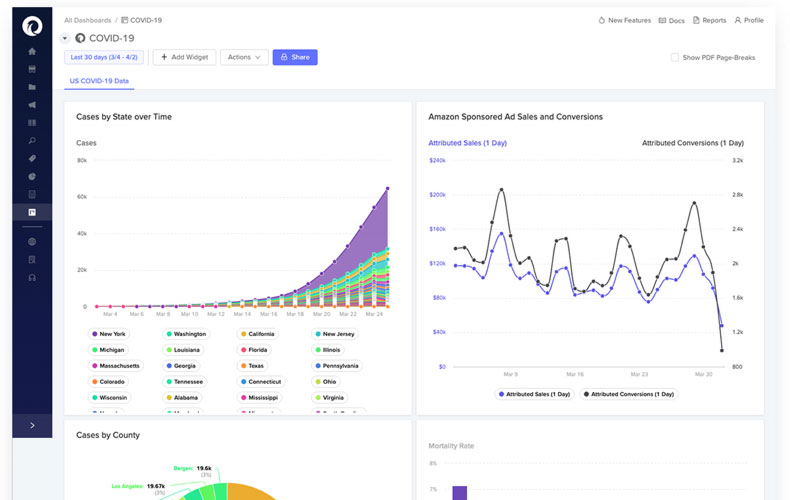Open the Docs link in header

click(x=672, y=21)
